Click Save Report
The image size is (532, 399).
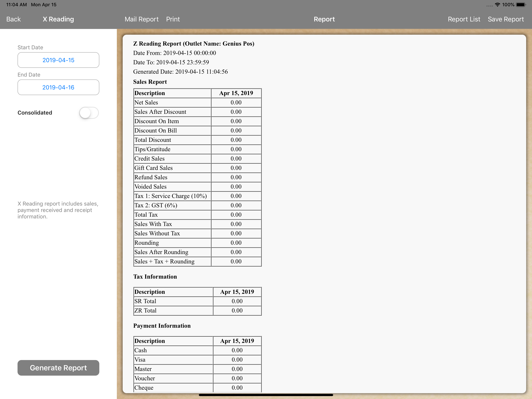click(506, 19)
